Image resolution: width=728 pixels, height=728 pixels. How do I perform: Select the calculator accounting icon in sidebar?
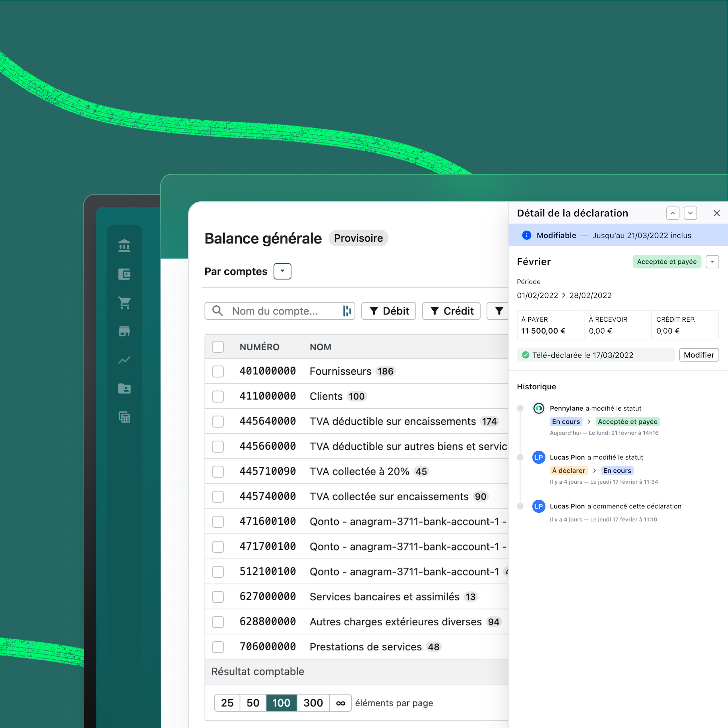pos(124,417)
